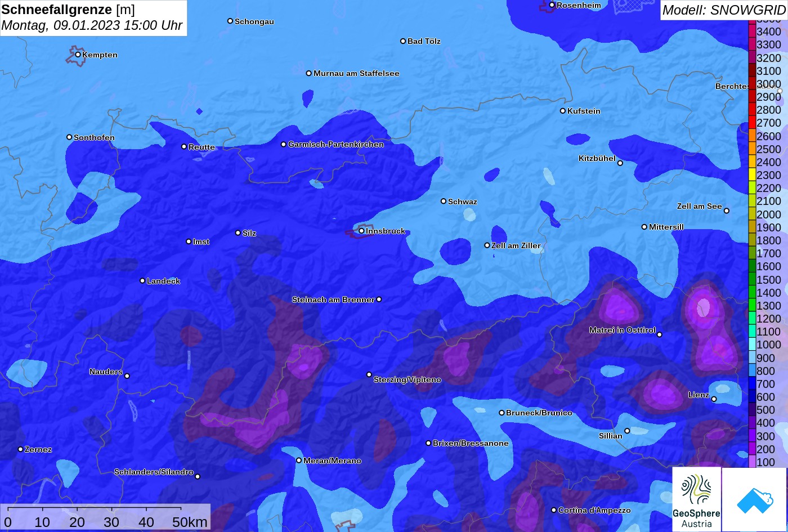Click the Steinach am Brenner map label
This screenshot has width=788, height=532.
click(333, 299)
